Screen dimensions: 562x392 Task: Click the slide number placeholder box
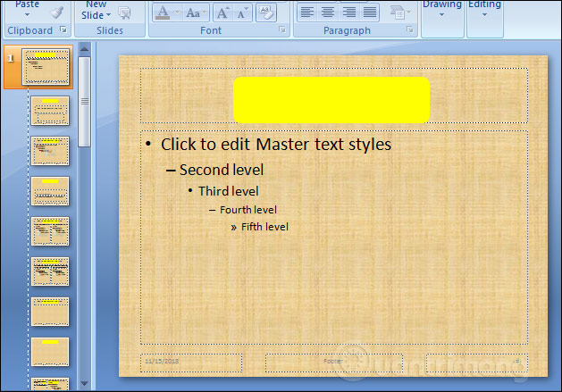(x=477, y=363)
